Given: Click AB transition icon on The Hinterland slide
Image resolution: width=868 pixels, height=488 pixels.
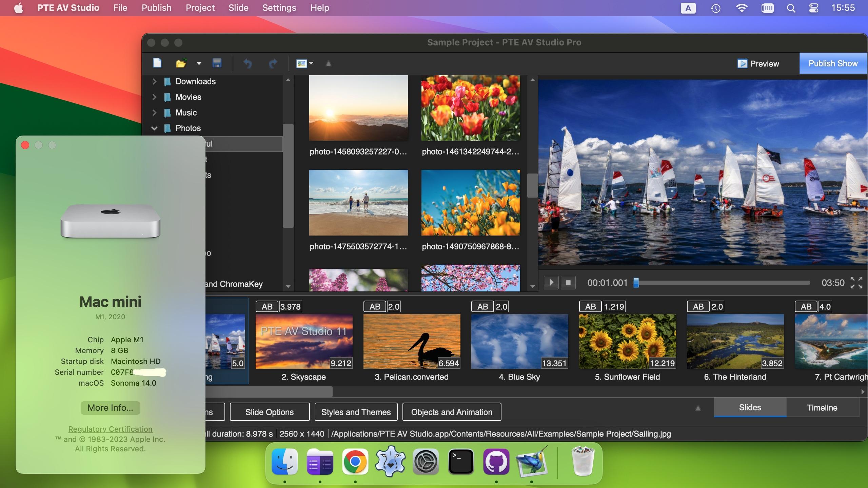Looking at the screenshot, I should 698,307.
